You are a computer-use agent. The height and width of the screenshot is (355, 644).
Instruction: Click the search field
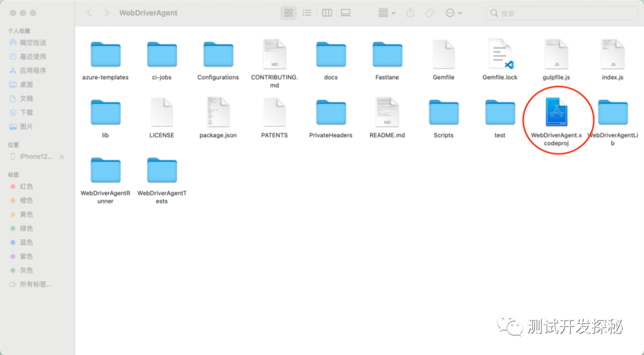tap(562, 13)
